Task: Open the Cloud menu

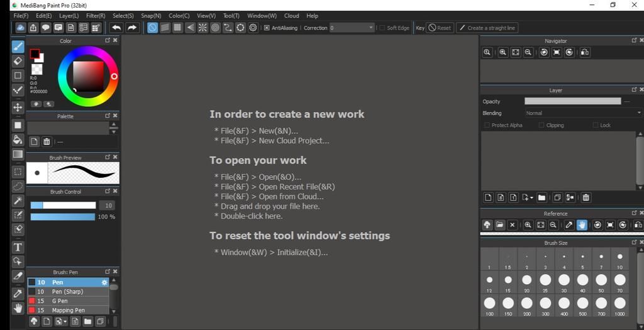Action: (292, 16)
